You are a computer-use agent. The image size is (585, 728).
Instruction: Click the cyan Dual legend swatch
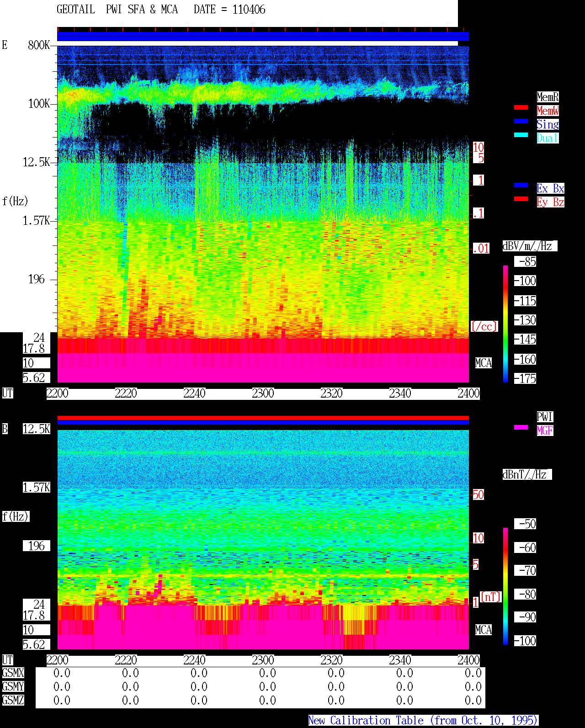[521, 135]
